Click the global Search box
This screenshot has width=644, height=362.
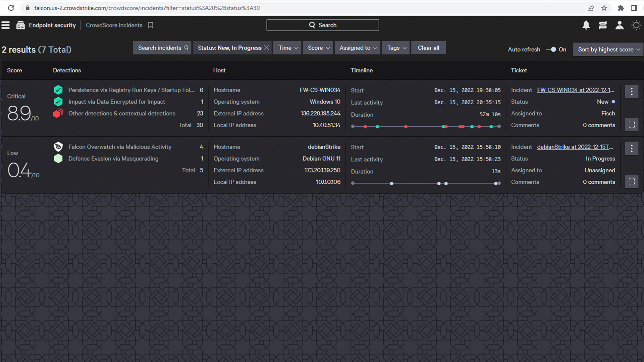coord(323,25)
